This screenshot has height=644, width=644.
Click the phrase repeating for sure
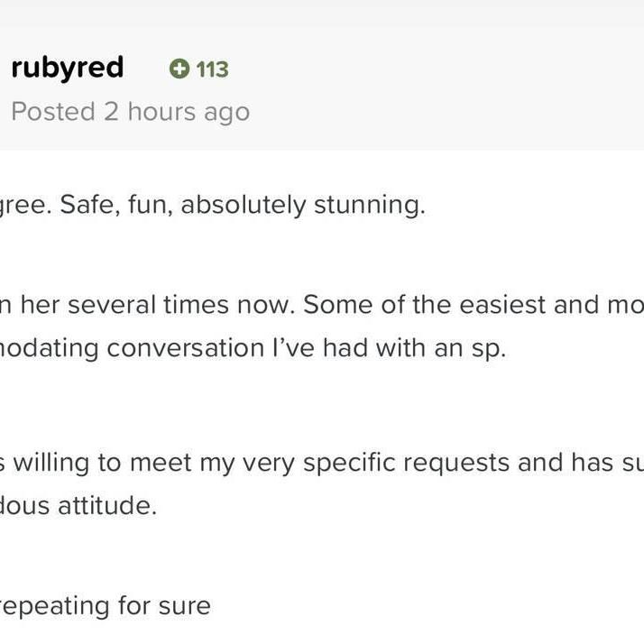click(106, 607)
